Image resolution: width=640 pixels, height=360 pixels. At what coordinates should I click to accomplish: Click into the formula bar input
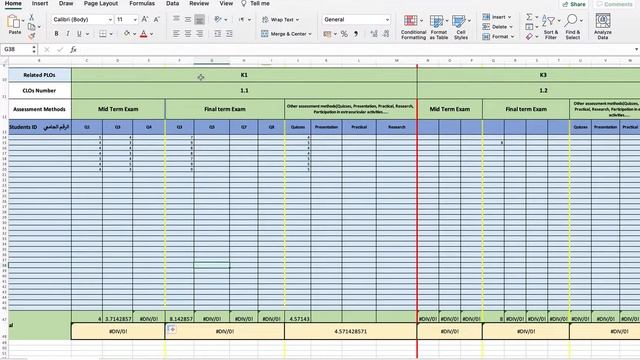click(355, 49)
